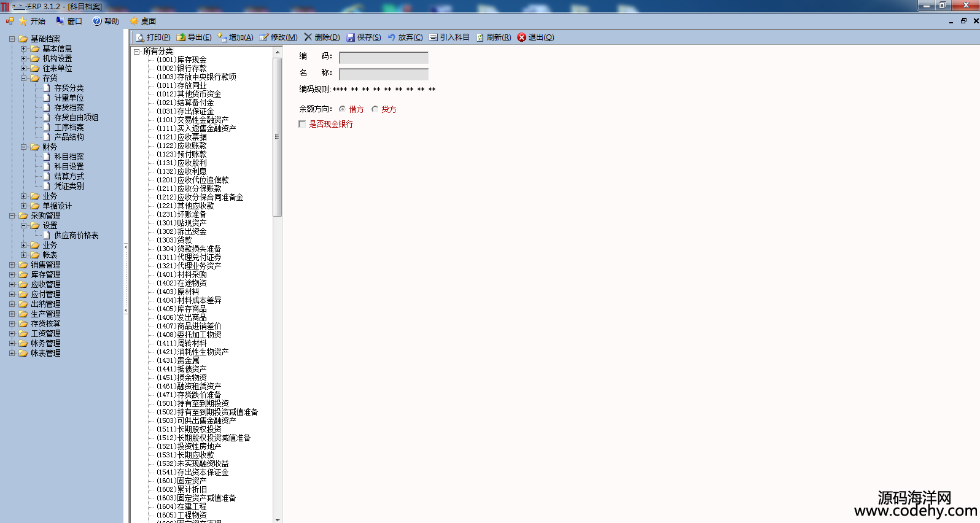980x523 pixels.
Task: Click the Save (保存) disk icon
Action: [x=351, y=37]
